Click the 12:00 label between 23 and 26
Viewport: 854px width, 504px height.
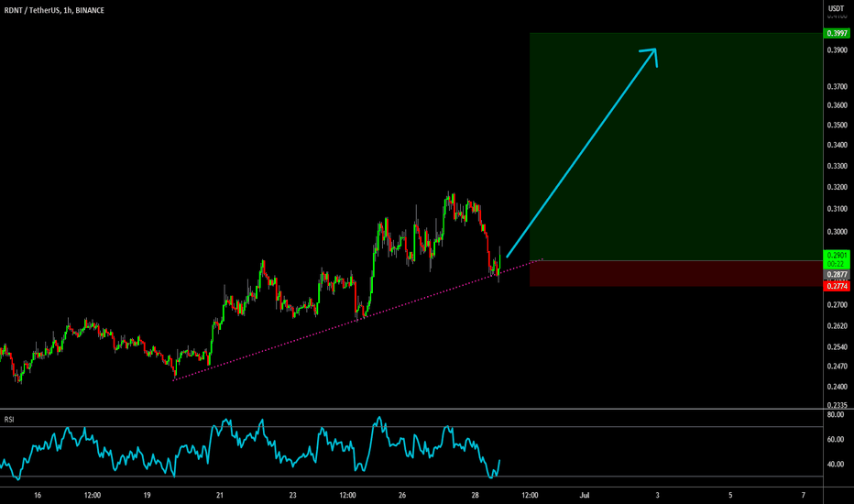(347, 495)
